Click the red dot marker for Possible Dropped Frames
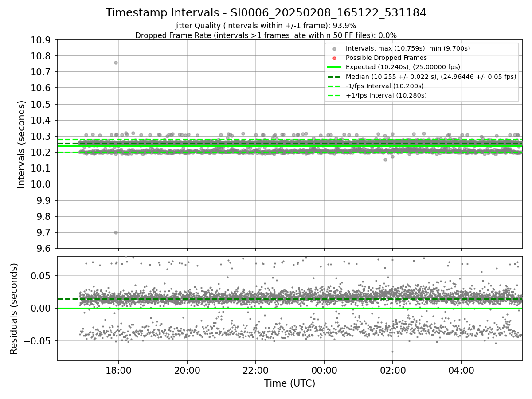Screen dimensions: 532x399 tap(335, 58)
